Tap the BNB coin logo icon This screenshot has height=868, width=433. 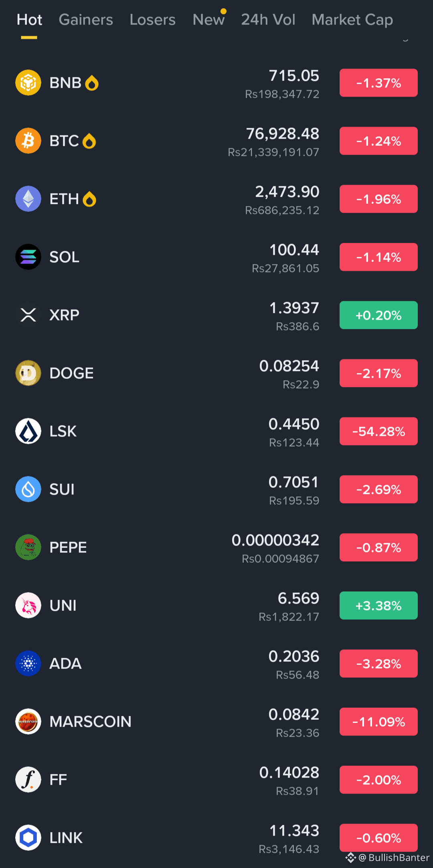(x=28, y=83)
